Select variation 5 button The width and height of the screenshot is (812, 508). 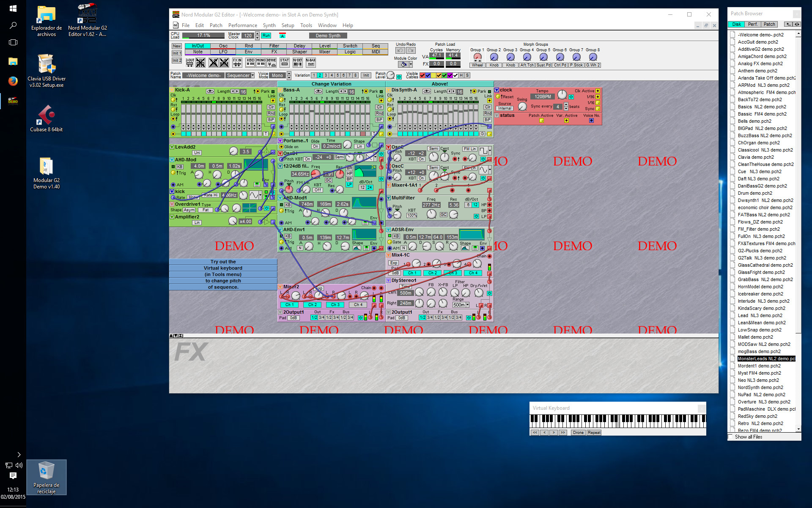coord(337,75)
